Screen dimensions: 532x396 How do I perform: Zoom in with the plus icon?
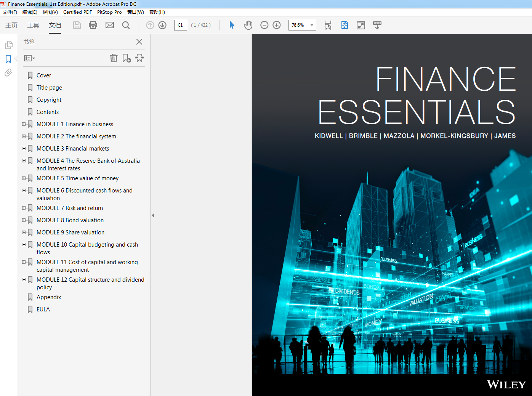(x=277, y=25)
